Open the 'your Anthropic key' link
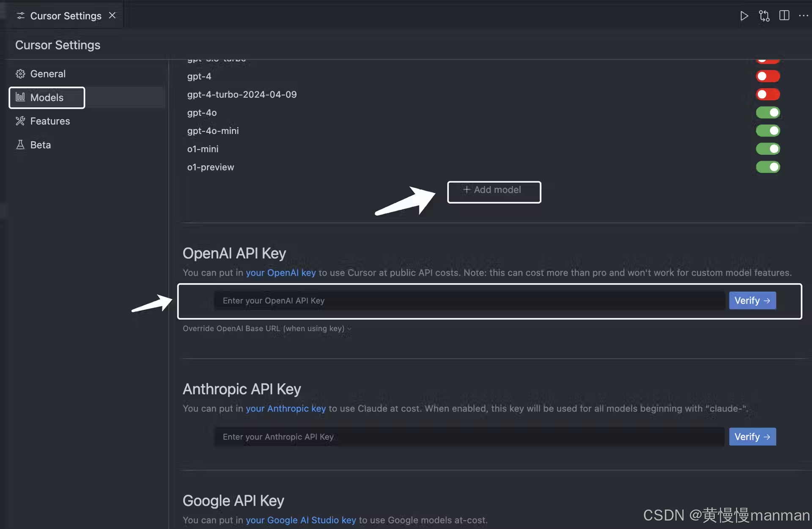The width and height of the screenshot is (812, 529). (x=286, y=408)
